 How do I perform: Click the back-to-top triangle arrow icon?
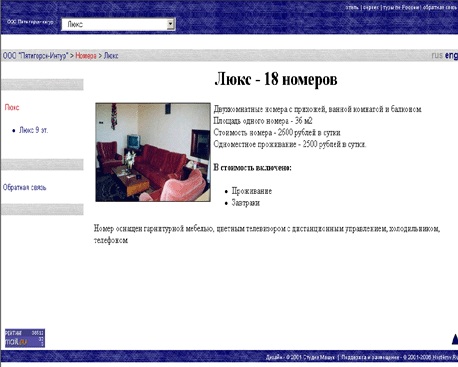click(x=455, y=339)
